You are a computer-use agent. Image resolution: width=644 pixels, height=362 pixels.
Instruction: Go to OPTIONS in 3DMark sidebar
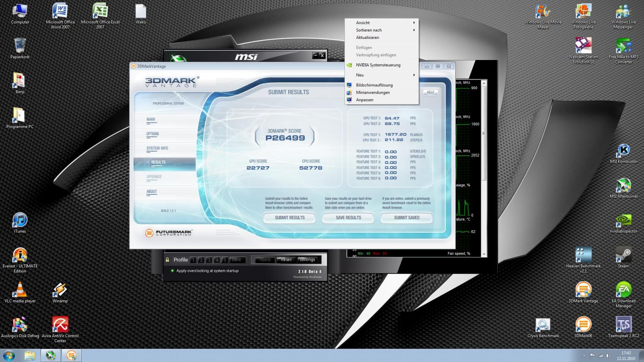click(153, 134)
